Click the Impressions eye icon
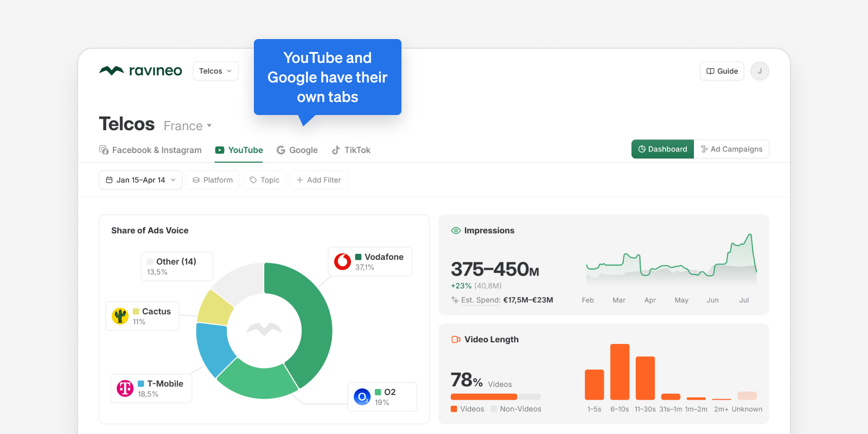Screen dimensions: 868x434 (x=456, y=231)
